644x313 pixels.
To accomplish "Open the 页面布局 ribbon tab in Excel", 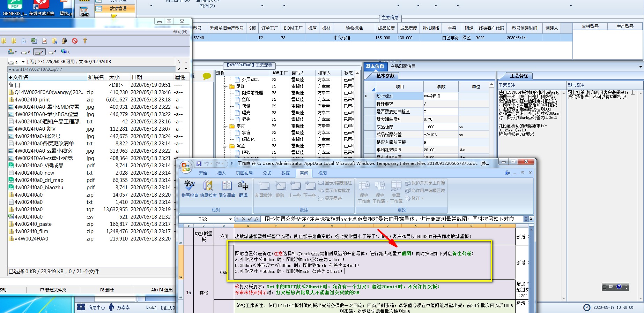I will click(244, 173).
